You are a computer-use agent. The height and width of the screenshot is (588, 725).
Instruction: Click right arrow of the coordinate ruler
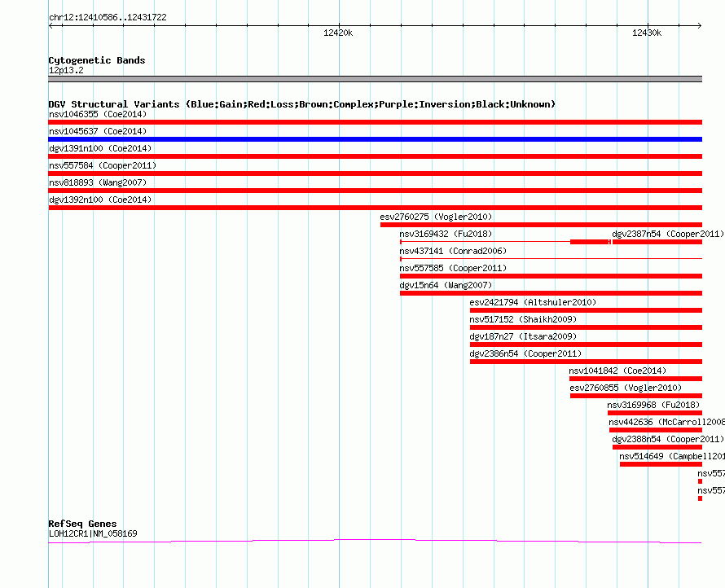click(699, 26)
